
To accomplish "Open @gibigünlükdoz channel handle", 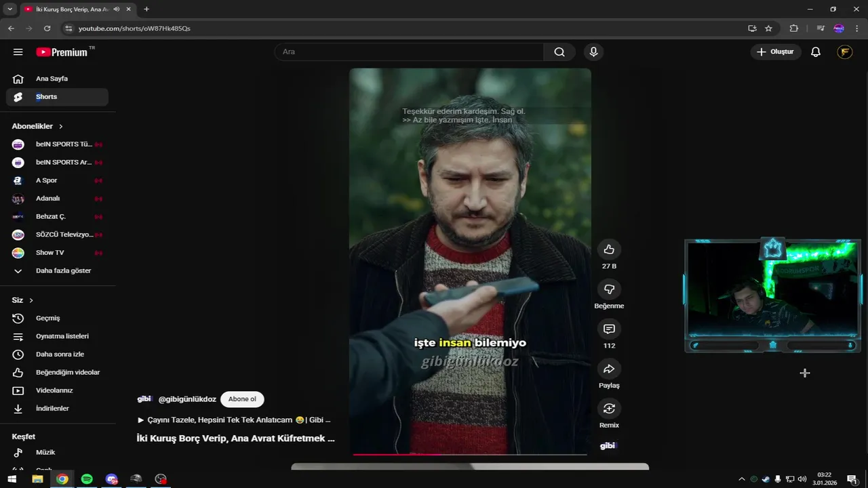I will [187, 399].
